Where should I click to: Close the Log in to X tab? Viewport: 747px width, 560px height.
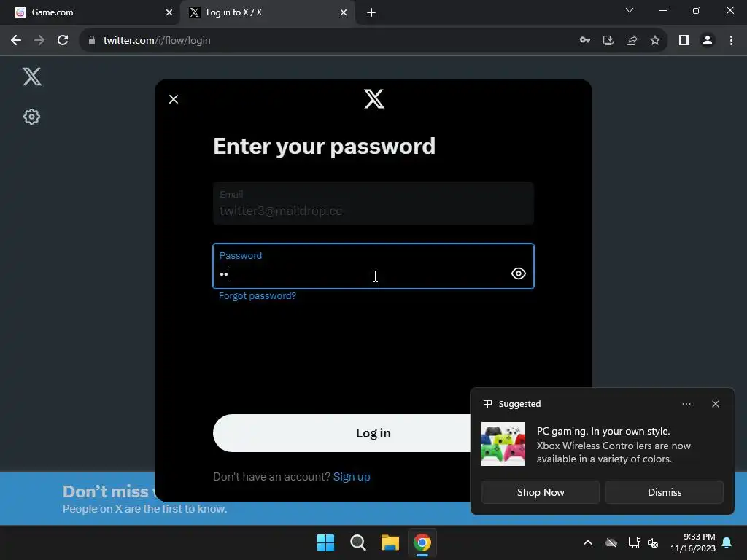[x=344, y=12]
